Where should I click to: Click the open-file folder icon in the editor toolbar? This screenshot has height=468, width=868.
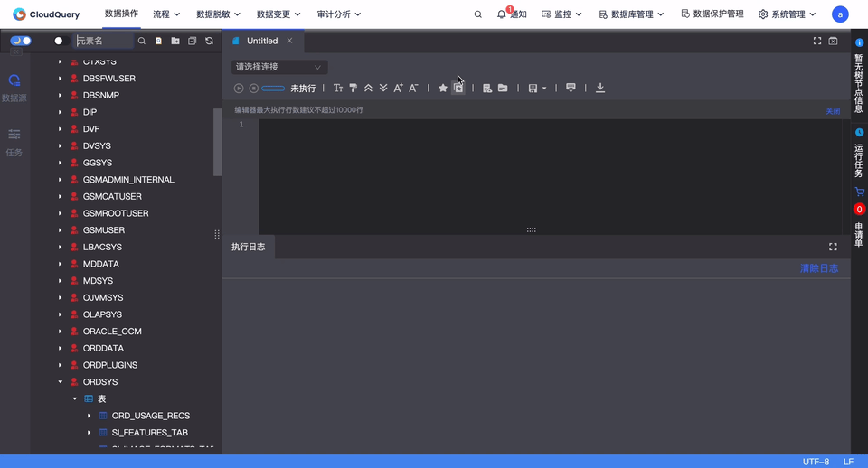point(503,88)
